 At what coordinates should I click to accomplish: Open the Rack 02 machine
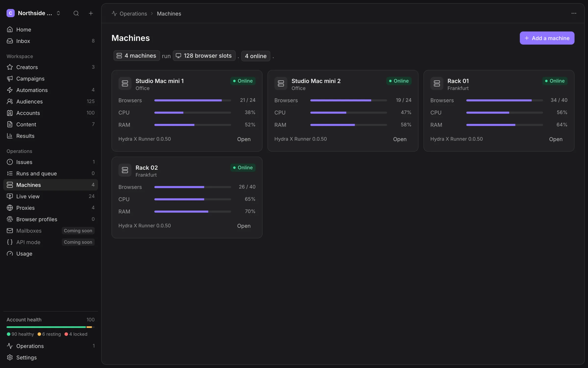(x=244, y=226)
